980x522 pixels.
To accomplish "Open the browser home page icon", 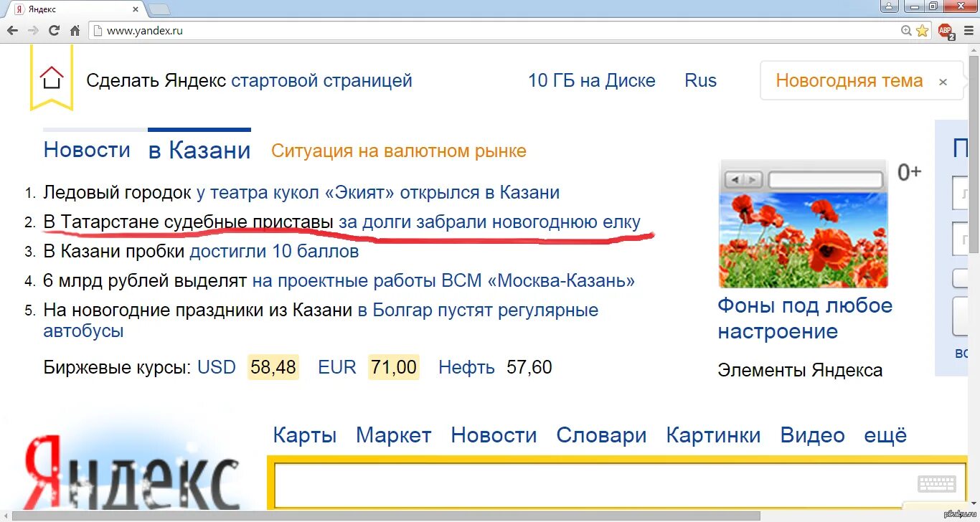I will [75, 31].
